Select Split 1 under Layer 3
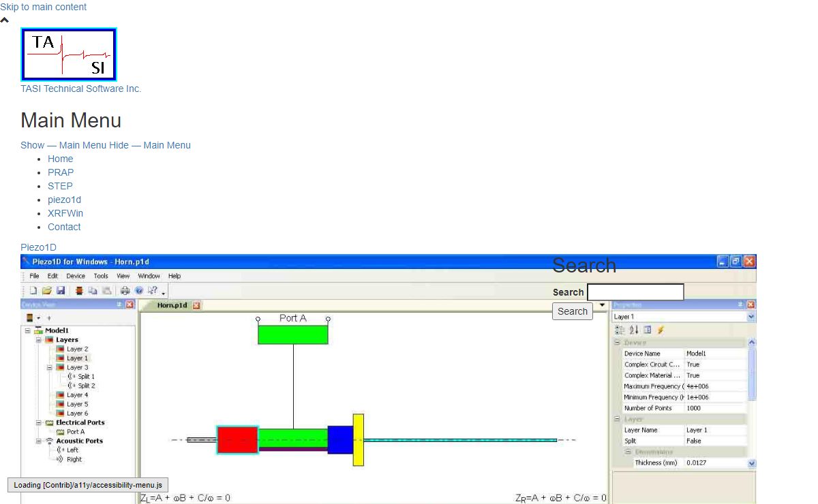This screenshot has width=818, height=504. pos(86,377)
